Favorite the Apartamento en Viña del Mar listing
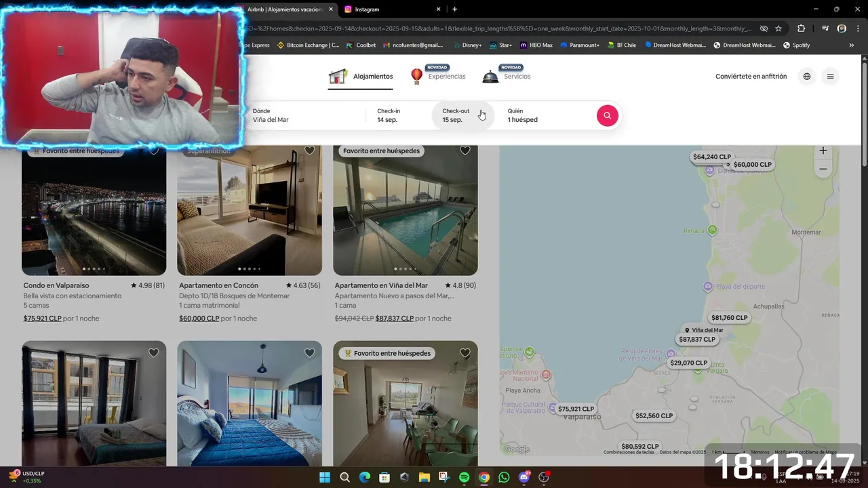The height and width of the screenshot is (488, 868). [465, 150]
